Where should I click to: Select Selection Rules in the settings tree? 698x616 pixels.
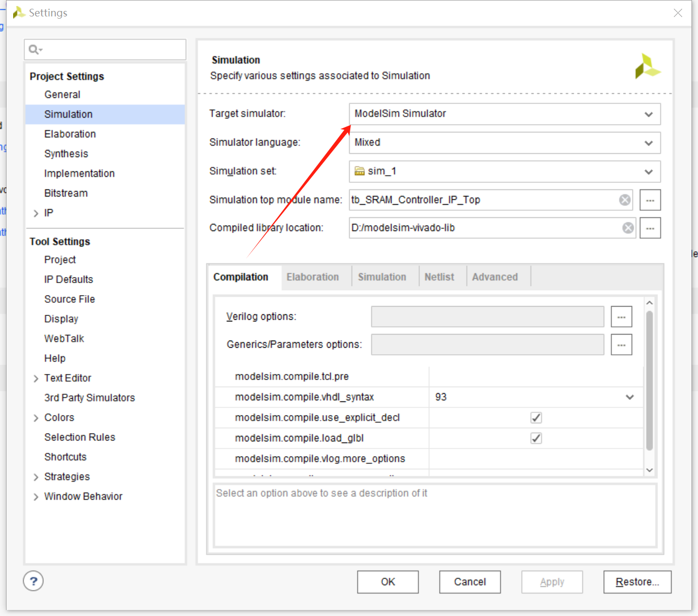coord(80,437)
